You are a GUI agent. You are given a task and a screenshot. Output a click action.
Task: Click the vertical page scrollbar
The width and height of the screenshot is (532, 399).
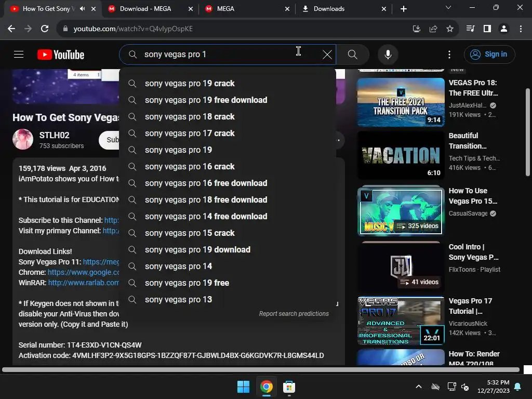pos(528,132)
